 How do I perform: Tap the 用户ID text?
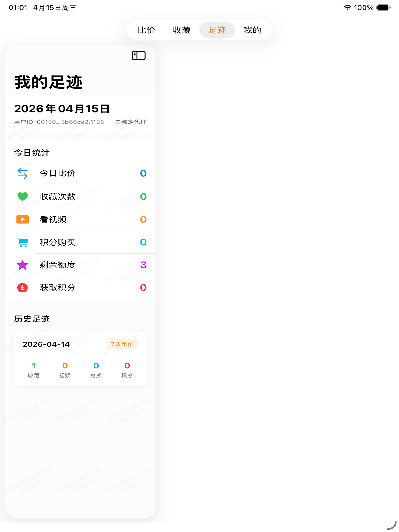coord(59,122)
